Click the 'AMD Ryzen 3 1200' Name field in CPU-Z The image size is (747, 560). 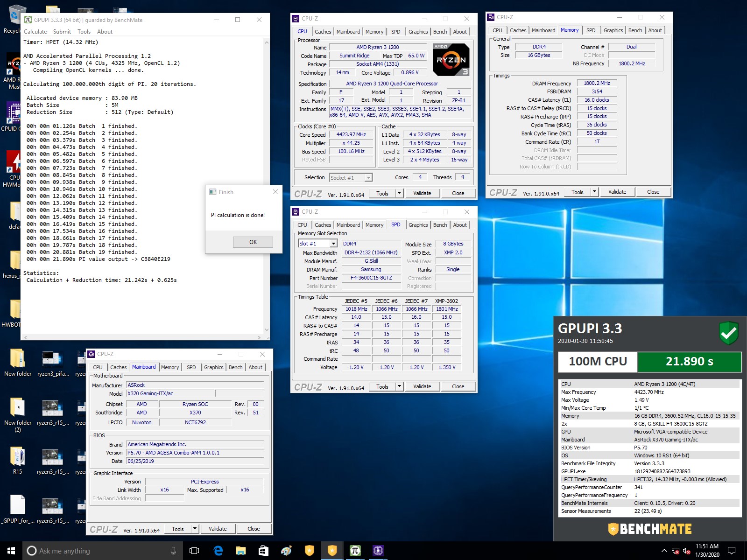coord(377,47)
